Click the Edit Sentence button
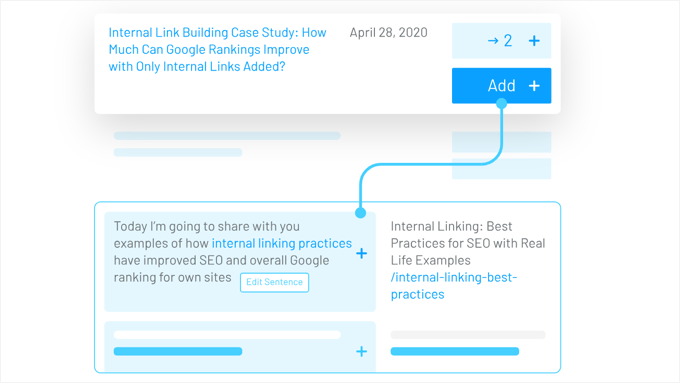 point(275,282)
